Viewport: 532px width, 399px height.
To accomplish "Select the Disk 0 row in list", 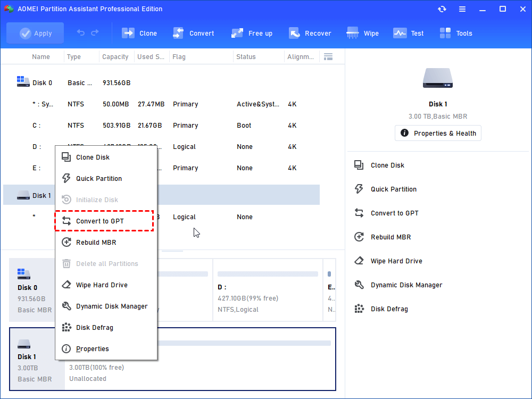I will (162, 83).
